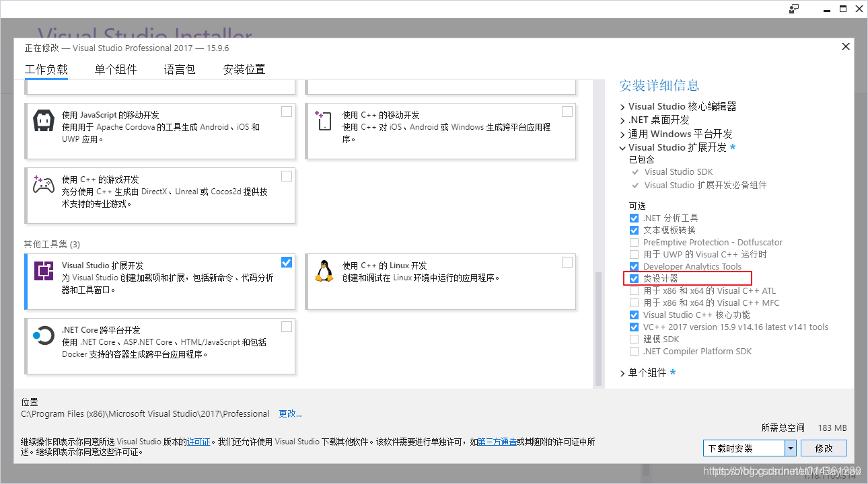The image size is (868, 484).
Task: Close the modify Visual Studio dialog
Action: pyautogui.click(x=846, y=46)
